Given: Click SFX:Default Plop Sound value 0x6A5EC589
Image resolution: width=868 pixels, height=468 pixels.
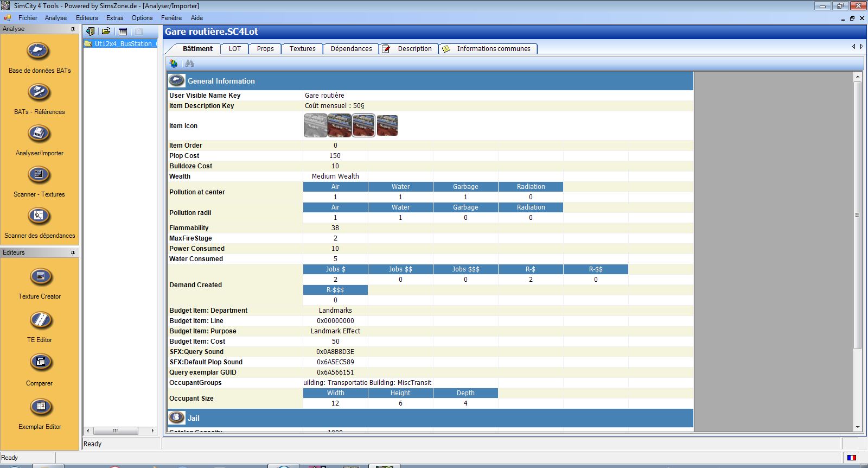Looking at the screenshot, I should click(335, 362).
